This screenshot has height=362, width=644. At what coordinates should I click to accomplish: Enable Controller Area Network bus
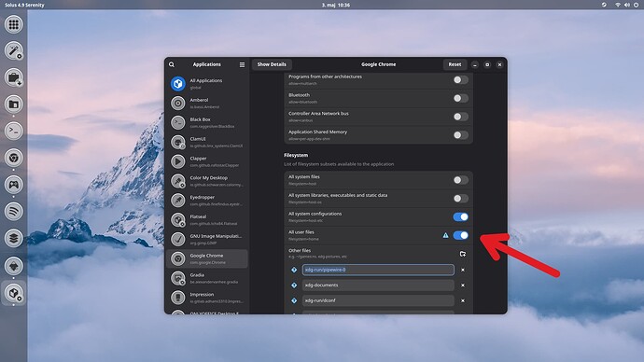(460, 117)
